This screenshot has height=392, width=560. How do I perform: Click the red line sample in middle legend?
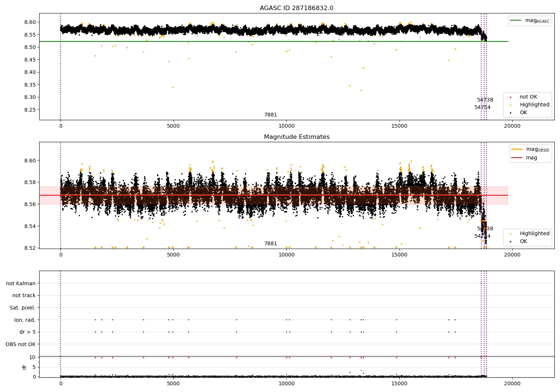point(517,158)
